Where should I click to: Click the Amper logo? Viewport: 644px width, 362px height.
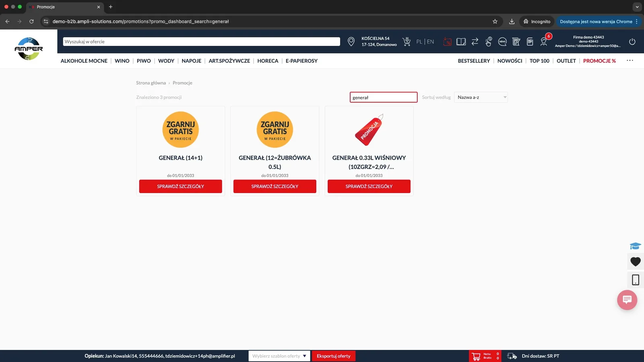(29, 49)
